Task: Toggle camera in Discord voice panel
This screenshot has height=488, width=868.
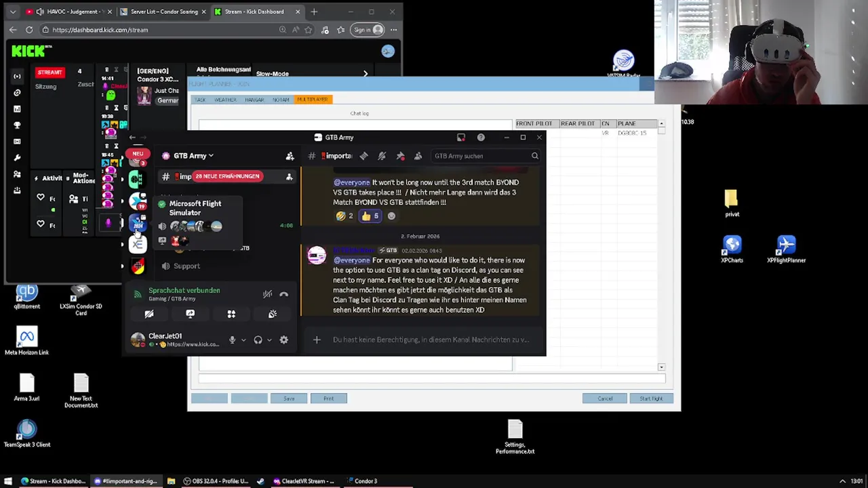Action: coord(149,314)
